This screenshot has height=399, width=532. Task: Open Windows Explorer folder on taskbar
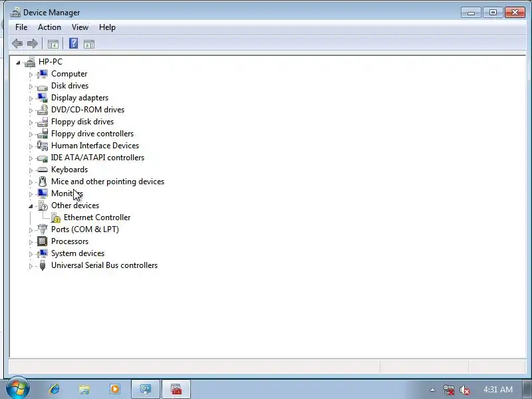84,389
